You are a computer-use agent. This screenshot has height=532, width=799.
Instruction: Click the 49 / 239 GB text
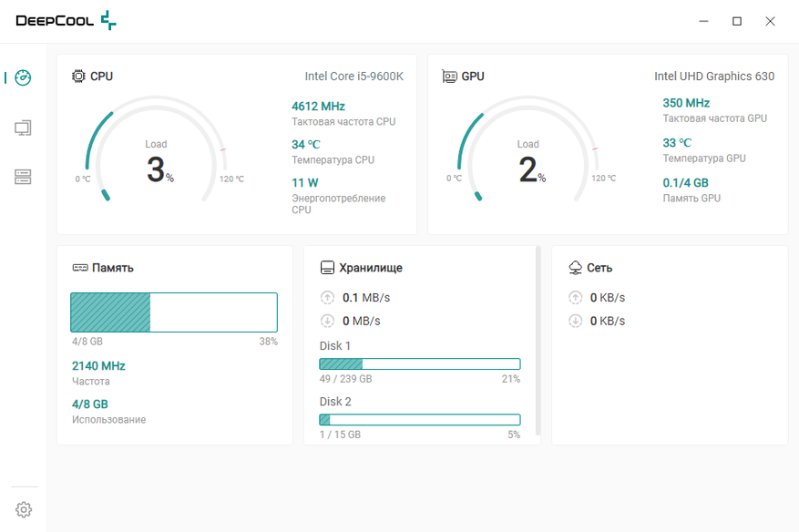point(345,379)
